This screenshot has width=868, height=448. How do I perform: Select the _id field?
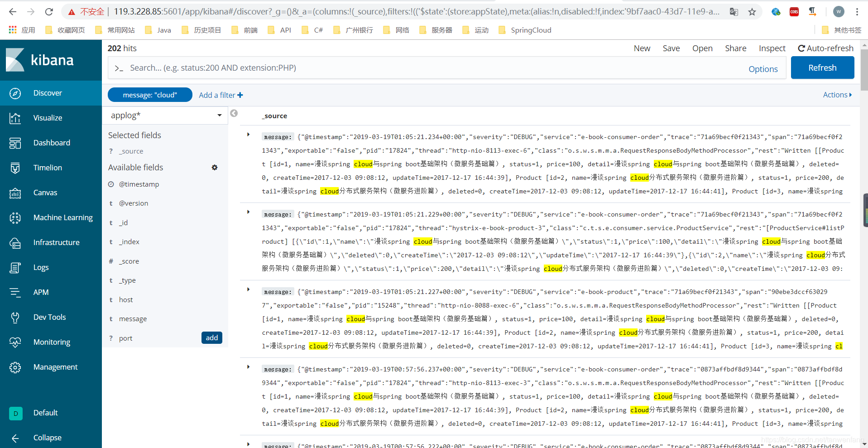124,223
